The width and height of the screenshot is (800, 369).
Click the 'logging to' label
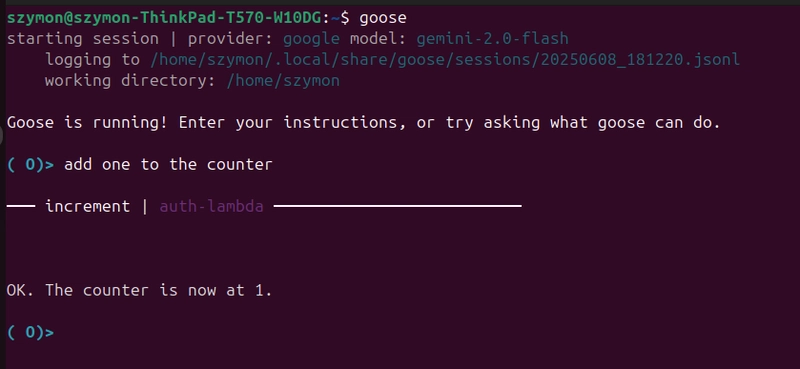(92, 60)
